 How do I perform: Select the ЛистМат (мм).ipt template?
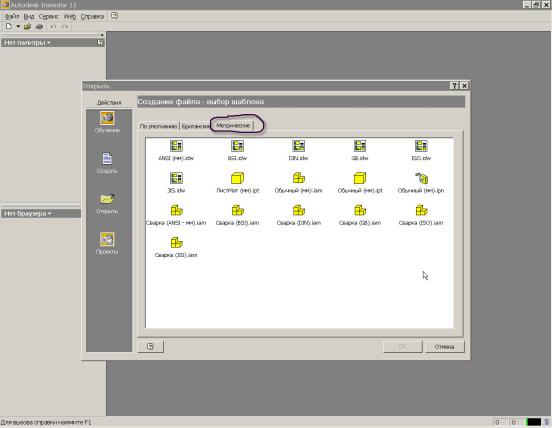[237, 183]
